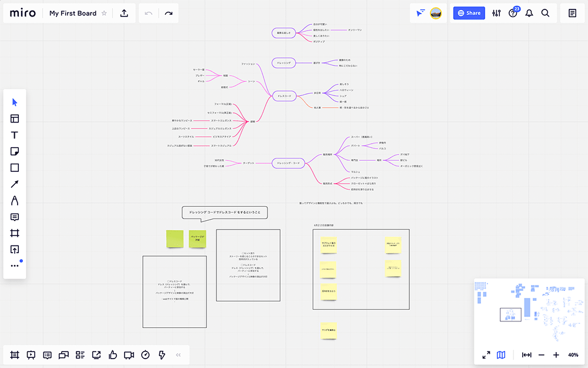The image size is (588, 368).
Task: Click the yellow-green sticky note on the board
Action: (x=175, y=238)
